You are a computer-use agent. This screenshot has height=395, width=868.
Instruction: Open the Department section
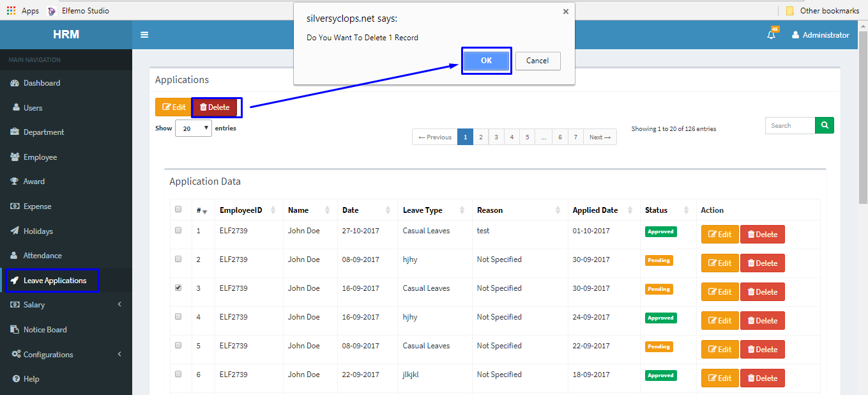66,132
